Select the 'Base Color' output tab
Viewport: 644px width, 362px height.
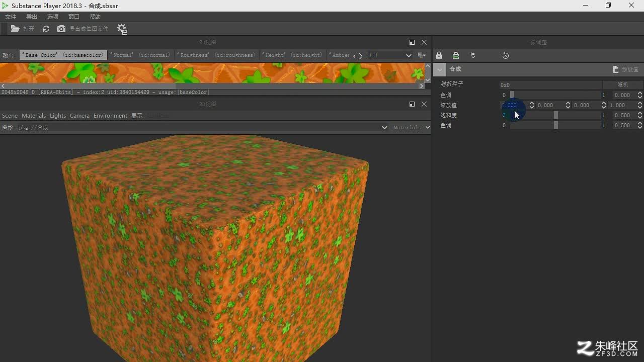(63, 55)
